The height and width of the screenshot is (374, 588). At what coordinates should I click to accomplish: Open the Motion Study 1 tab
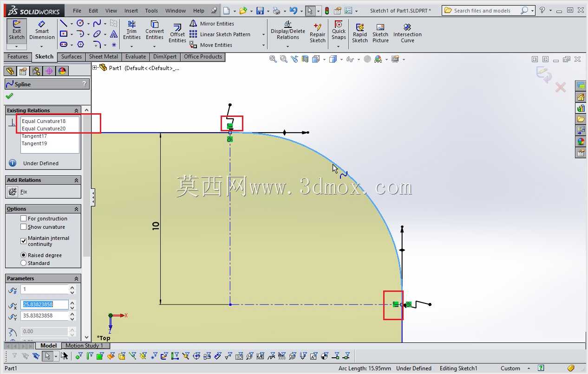tap(85, 346)
